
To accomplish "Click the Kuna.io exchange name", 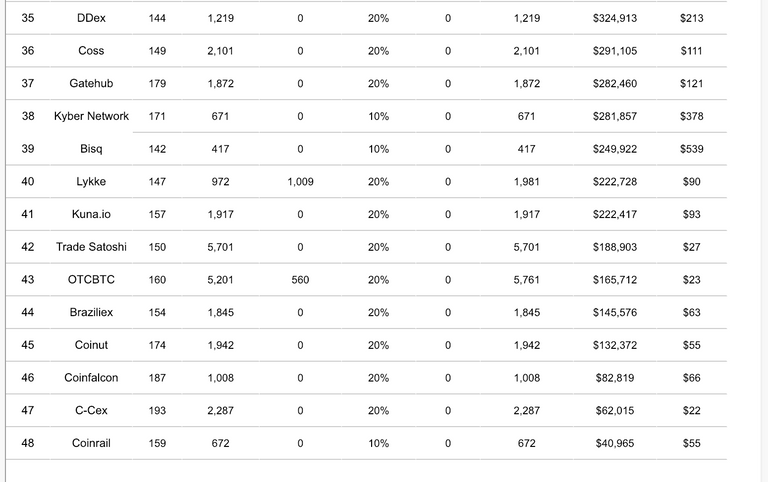I will [91, 214].
